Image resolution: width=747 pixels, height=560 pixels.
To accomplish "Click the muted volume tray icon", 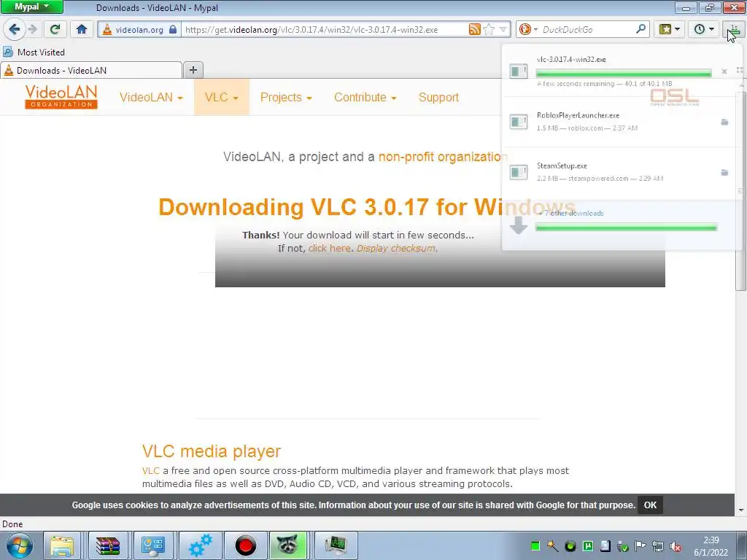I will coord(675,546).
